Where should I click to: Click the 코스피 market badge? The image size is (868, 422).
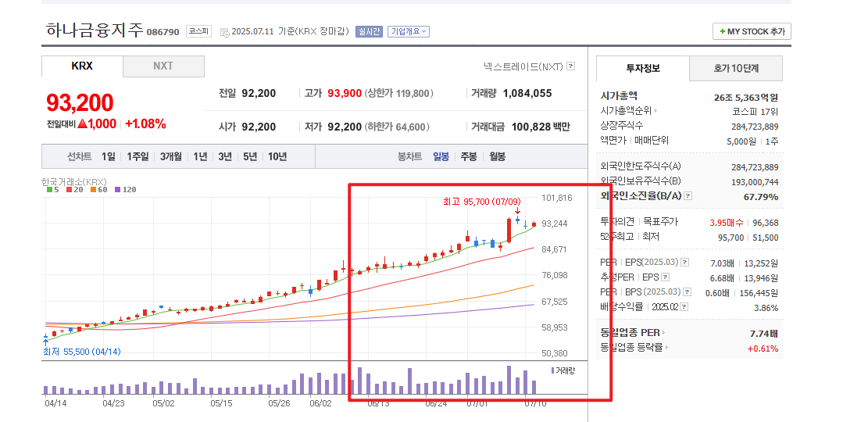[x=198, y=31]
